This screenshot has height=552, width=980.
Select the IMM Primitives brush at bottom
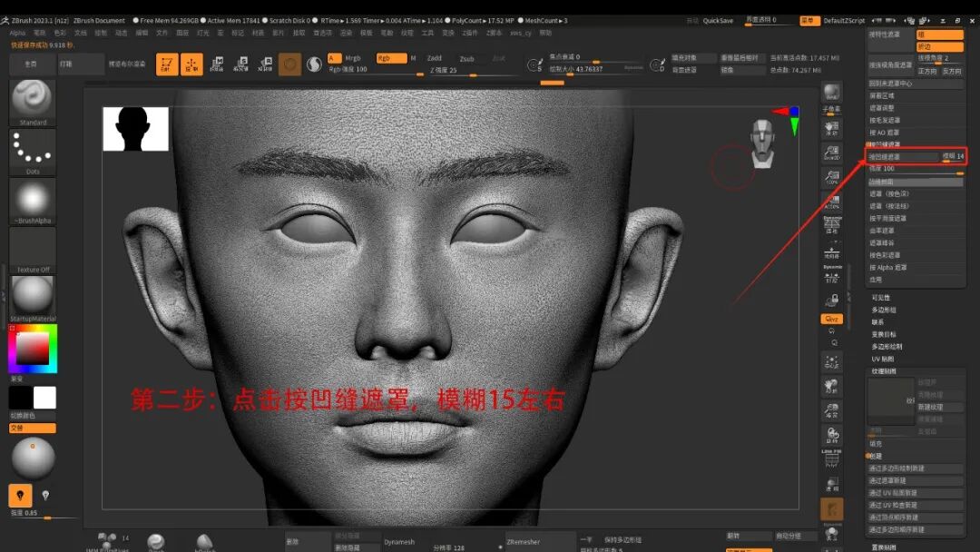point(107,542)
